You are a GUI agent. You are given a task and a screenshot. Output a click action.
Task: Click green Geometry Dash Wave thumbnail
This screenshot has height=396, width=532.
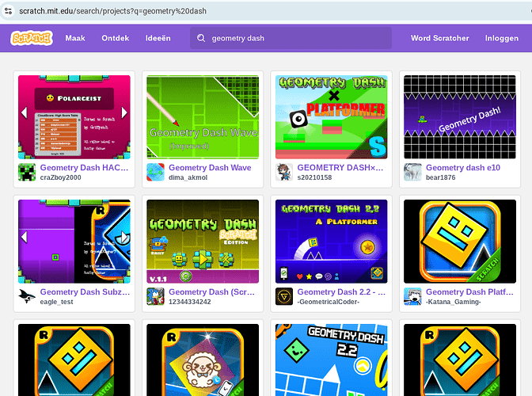pos(203,117)
